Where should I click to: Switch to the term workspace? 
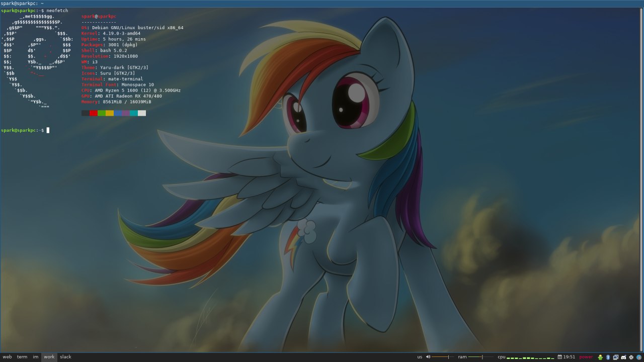point(22,357)
